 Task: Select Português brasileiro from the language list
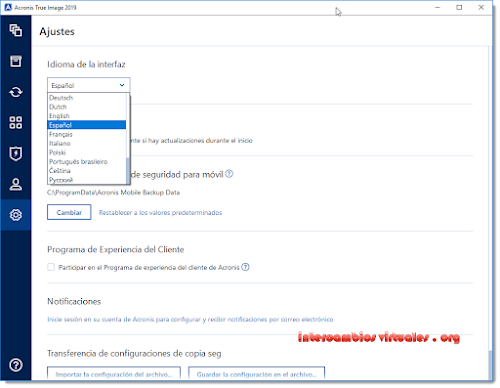87,161
